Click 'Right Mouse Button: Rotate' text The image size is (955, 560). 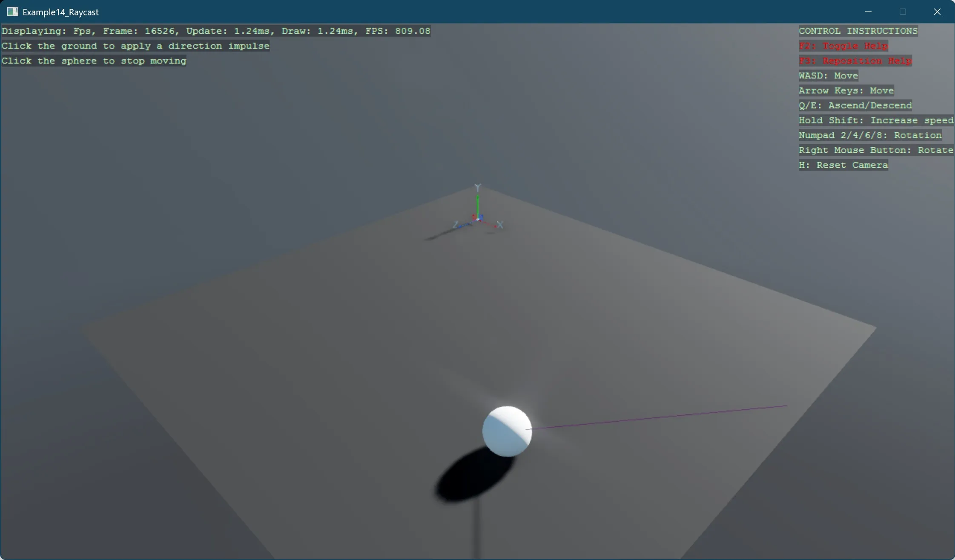tap(876, 150)
